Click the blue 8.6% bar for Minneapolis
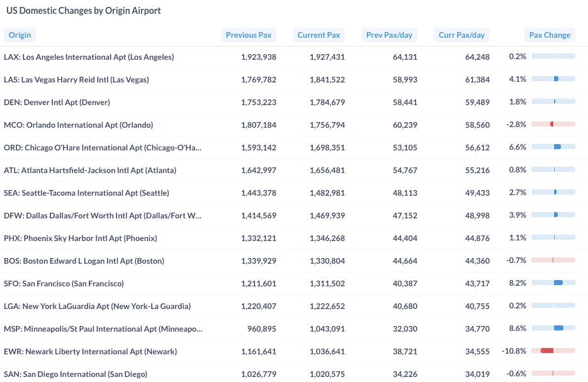This screenshot has width=588, height=382. click(558, 328)
